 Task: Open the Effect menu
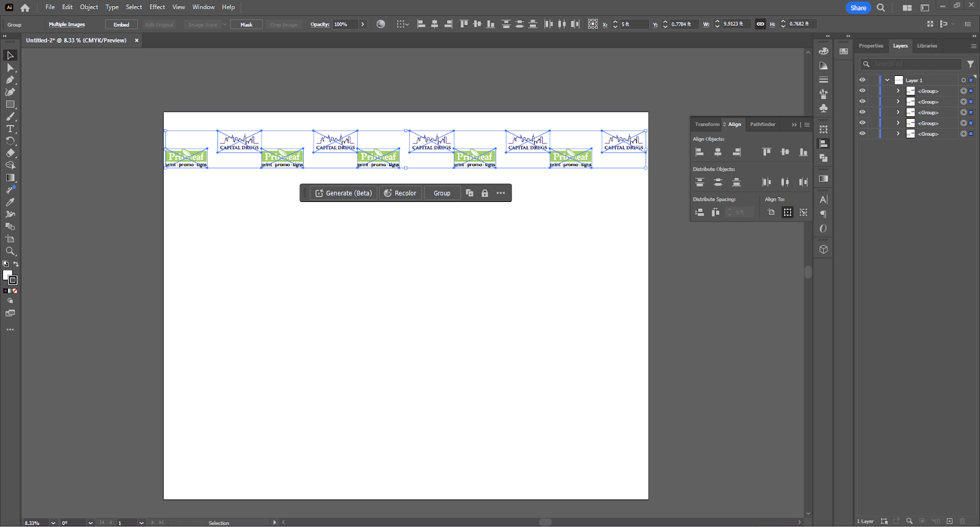click(x=157, y=7)
